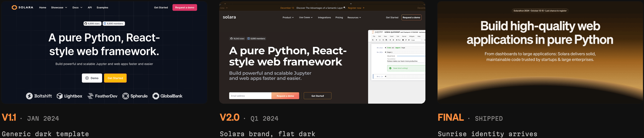Click orange Request a demo button beside email
The image size is (644, 138).
(285, 96)
